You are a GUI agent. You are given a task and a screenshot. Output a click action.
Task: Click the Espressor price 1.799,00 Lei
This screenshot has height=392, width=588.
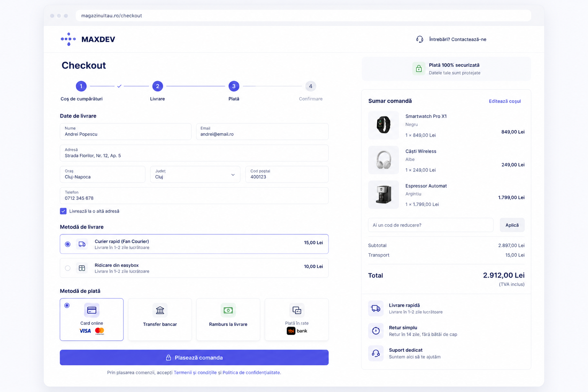[x=511, y=198]
